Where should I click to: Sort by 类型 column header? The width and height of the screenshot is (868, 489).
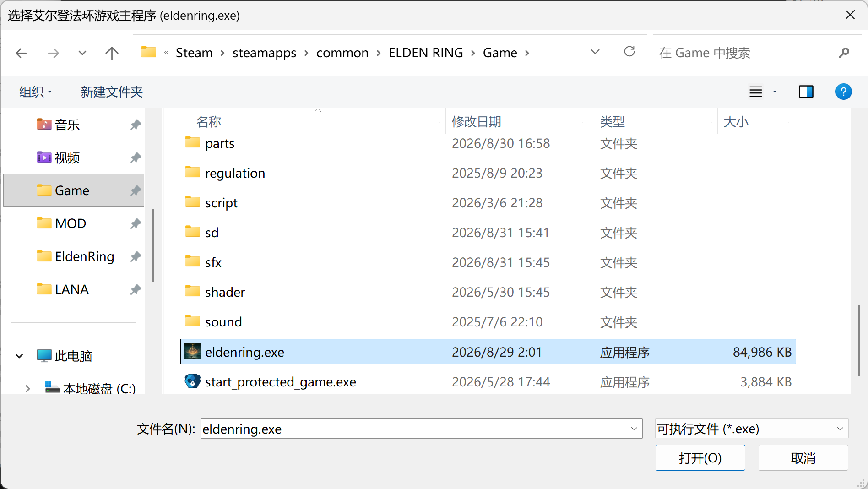[x=612, y=121]
